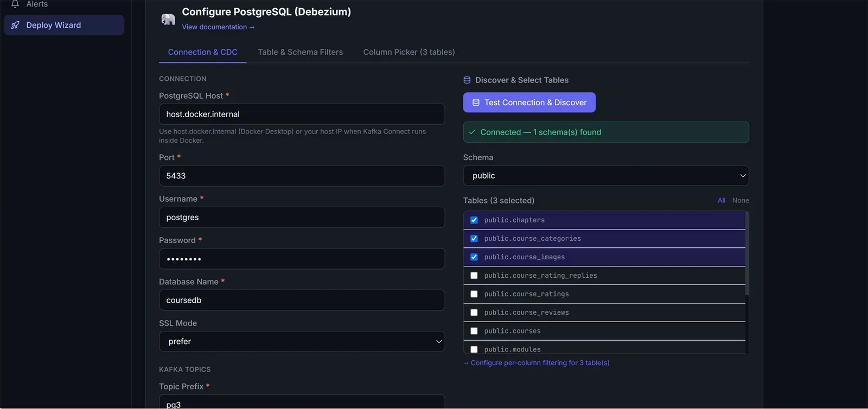This screenshot has height=409, width=868.
Task: Check the public.course_rating_replies table
Action: [x=474, y=276]
